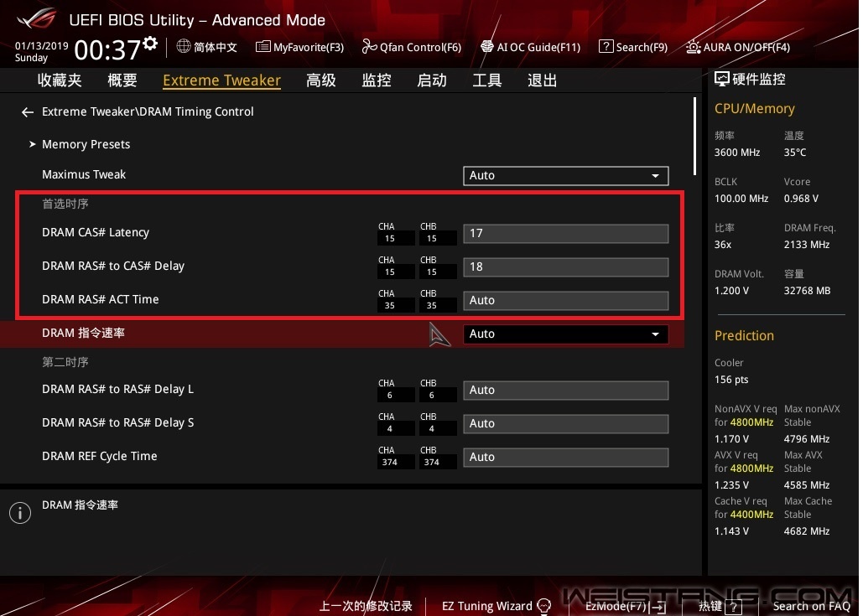Open Search on FAQ

[x=811, y=606]
